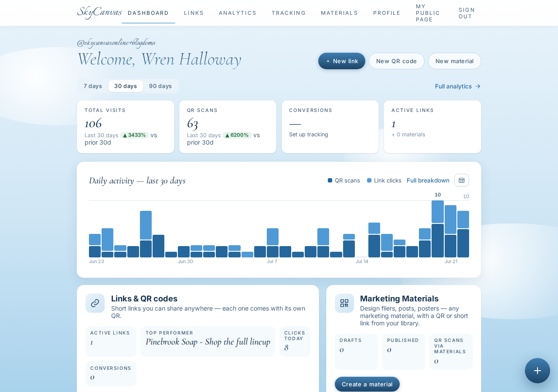Image resolution: width=558 pixels, height=392 pixels.
Task: Click the Jul 14 axis label
Action: 362,261
